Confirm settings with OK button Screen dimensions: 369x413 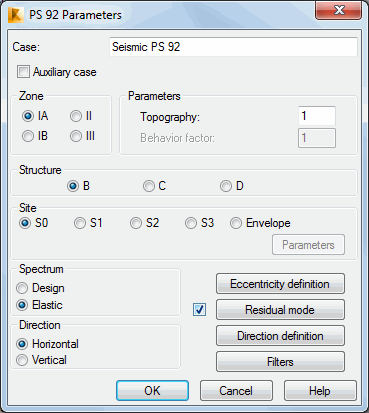pos(152,391)
